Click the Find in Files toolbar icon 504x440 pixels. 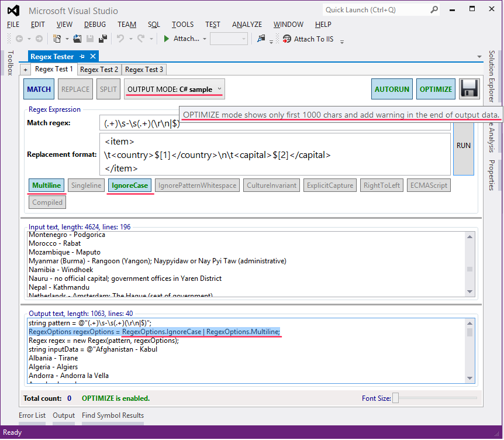point(261,39)
